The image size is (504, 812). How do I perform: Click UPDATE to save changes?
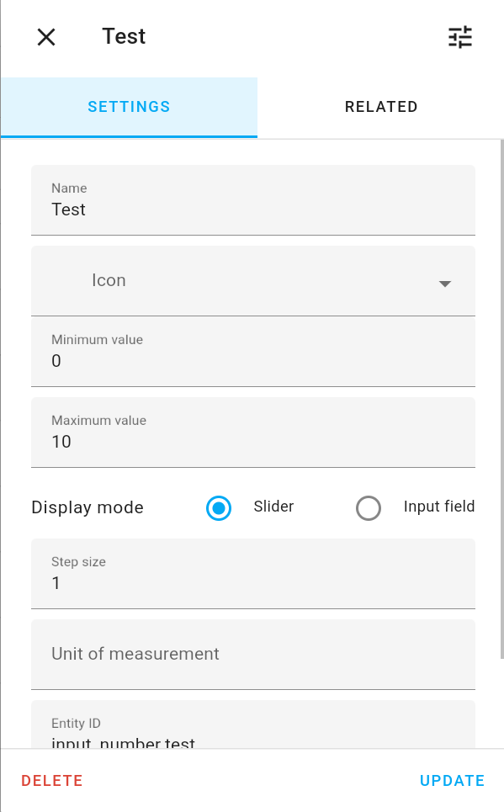pos(452,780)
